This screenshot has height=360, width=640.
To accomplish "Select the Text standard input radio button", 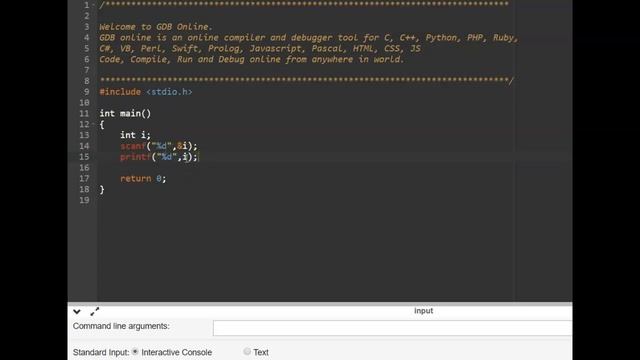I will 247,351.
